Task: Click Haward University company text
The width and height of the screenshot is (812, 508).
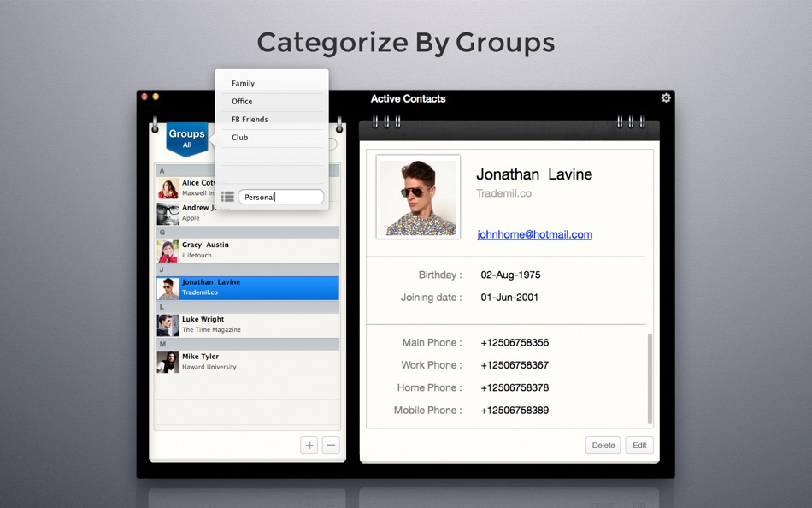Action: click(x=209, y=367)
